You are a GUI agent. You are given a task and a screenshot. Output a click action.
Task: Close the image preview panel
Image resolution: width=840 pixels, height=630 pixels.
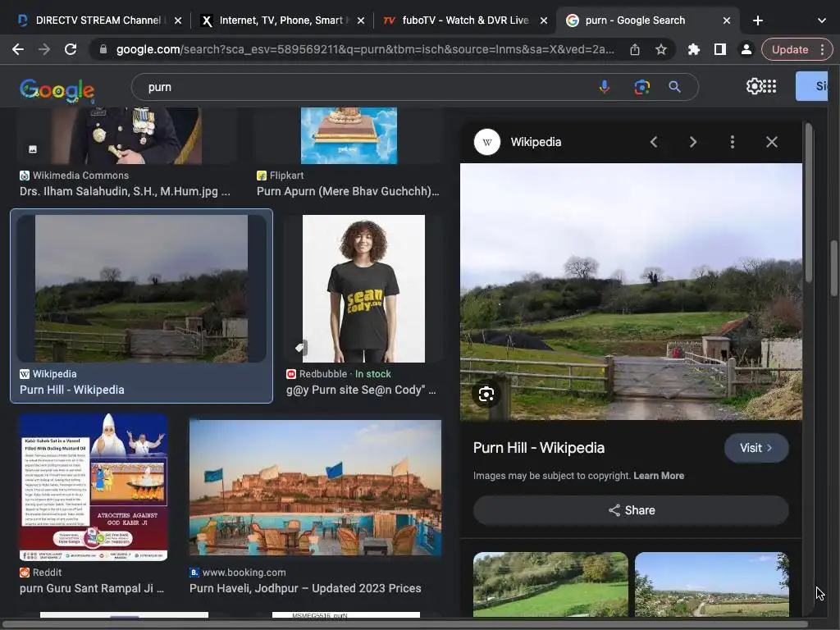[771, 142]
